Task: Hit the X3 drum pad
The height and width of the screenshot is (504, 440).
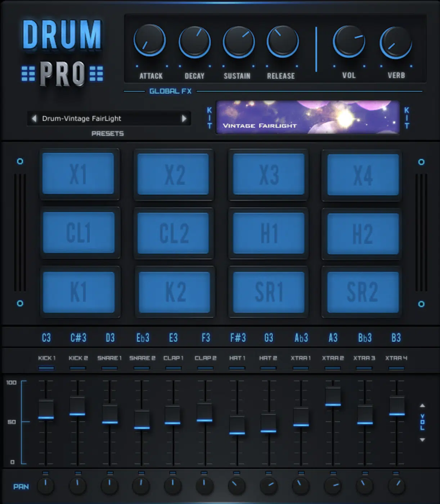Action: pos(269,174)
